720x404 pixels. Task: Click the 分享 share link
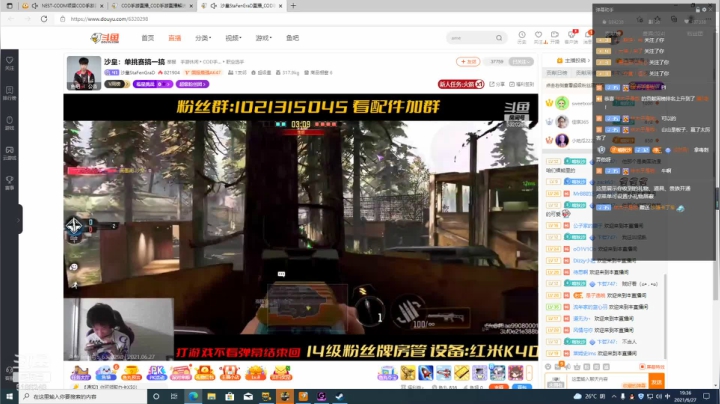(497, 84)
